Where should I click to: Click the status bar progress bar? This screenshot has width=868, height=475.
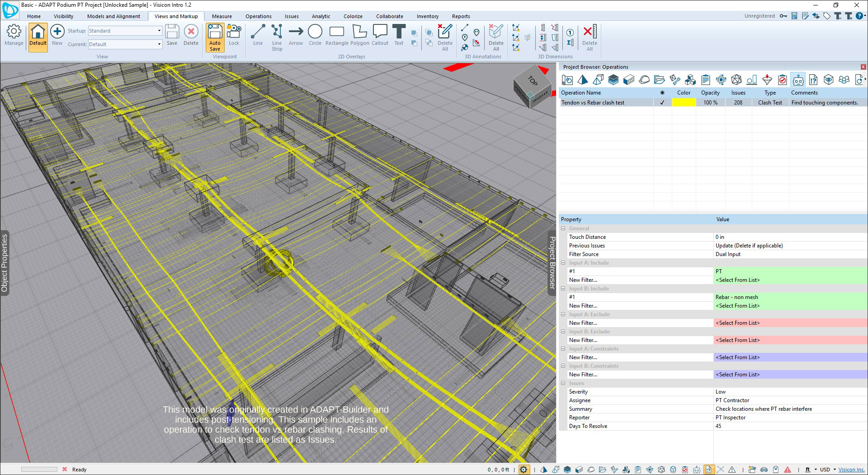click(39, 470)
